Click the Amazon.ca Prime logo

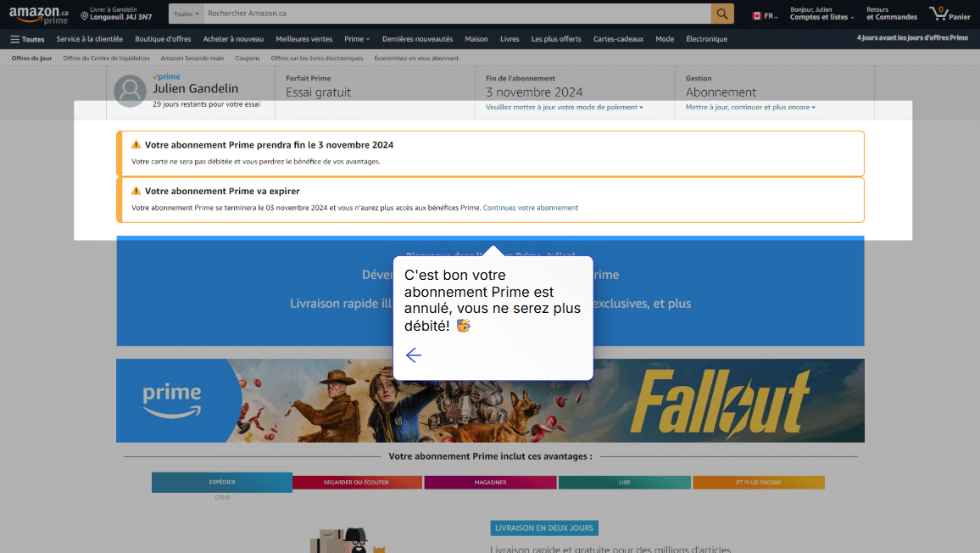[38, 14]
